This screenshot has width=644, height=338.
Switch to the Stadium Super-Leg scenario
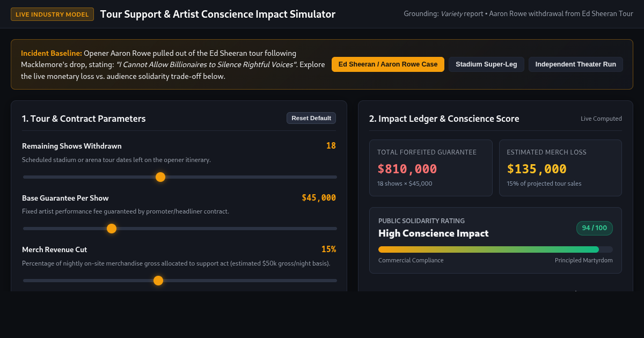pos(486,64)
